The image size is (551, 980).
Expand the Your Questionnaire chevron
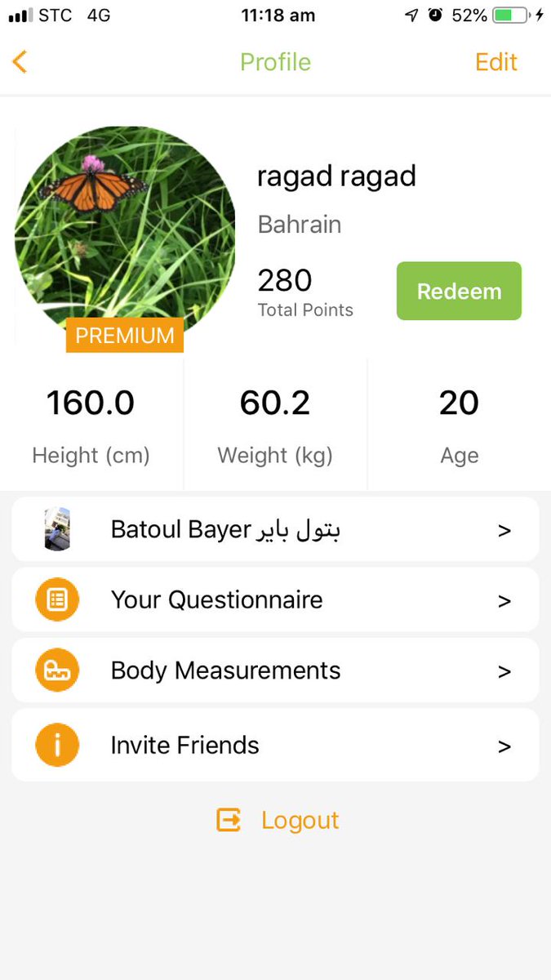pos(504,601)
